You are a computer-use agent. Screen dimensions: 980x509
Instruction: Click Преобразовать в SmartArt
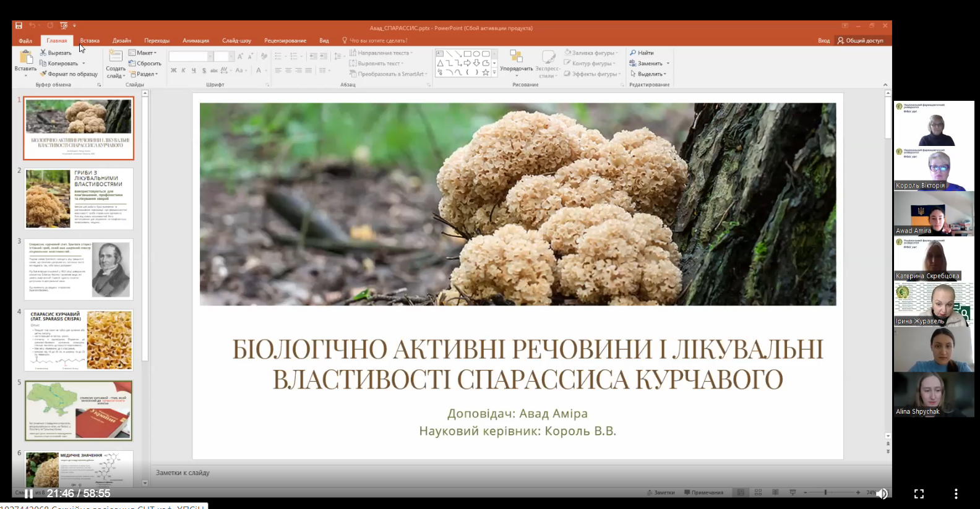389,74
